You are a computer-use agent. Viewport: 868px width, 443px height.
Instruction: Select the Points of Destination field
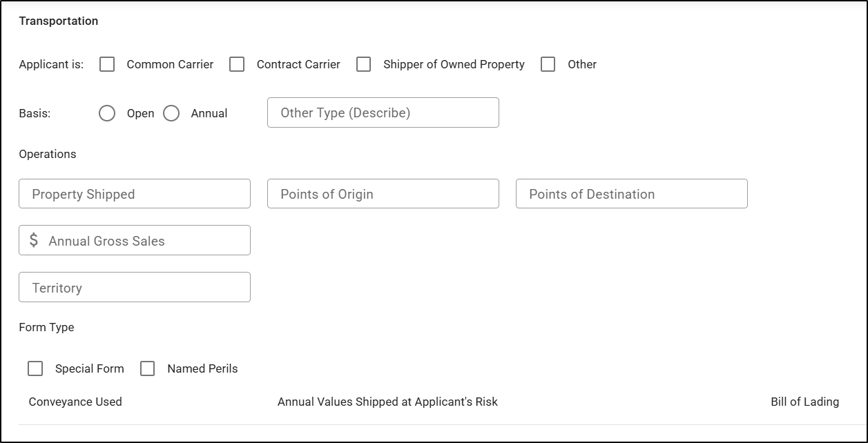coord(631,194)
